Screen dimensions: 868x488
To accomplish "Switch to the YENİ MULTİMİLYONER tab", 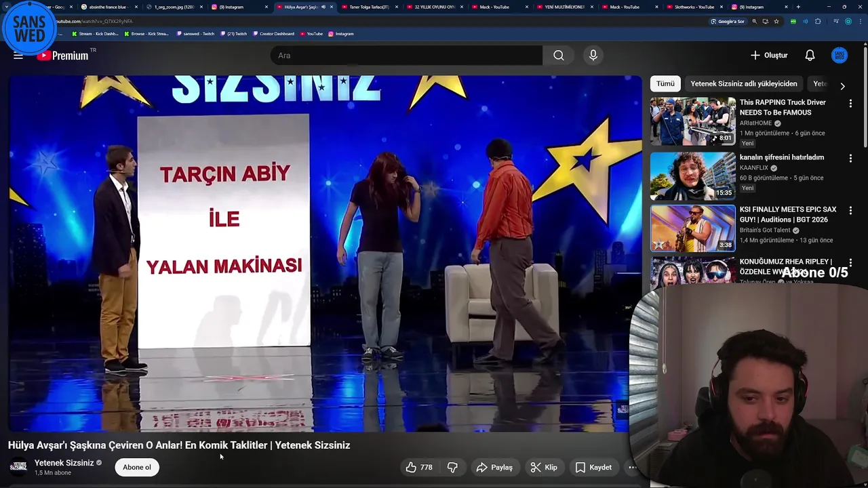I will (x=564, y=7).
